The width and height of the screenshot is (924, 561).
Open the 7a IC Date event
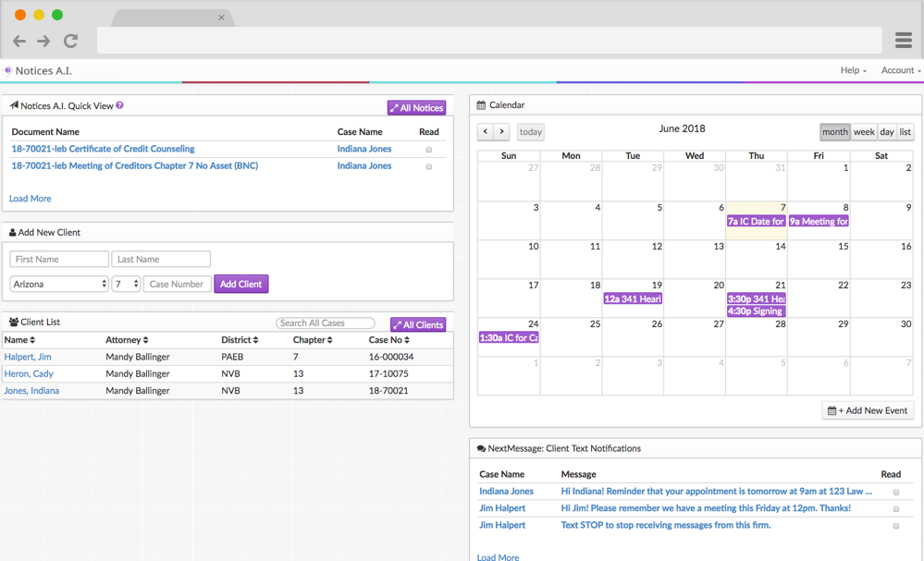pos(756,221)
